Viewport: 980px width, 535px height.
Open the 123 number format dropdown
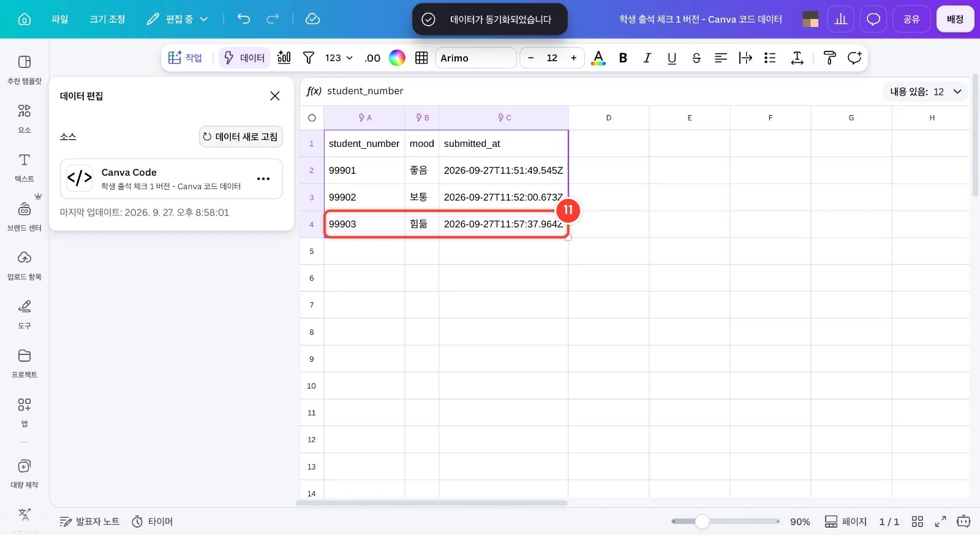pos(339,58)
